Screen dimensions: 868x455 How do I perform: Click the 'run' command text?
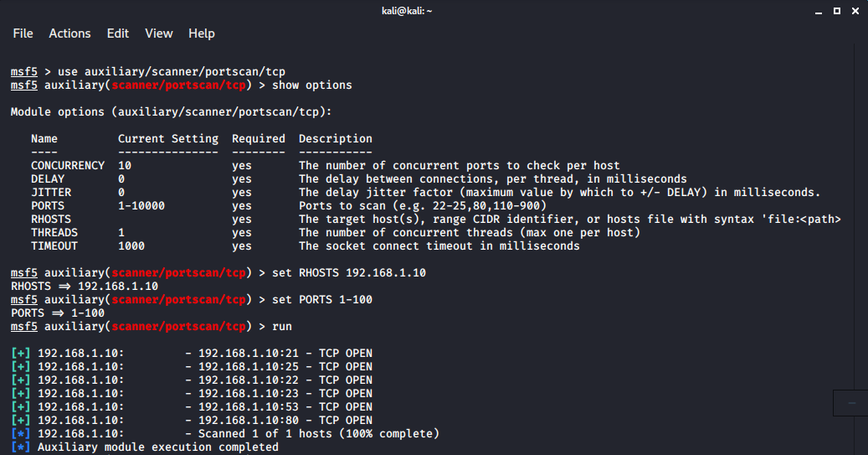pos(282,327)
